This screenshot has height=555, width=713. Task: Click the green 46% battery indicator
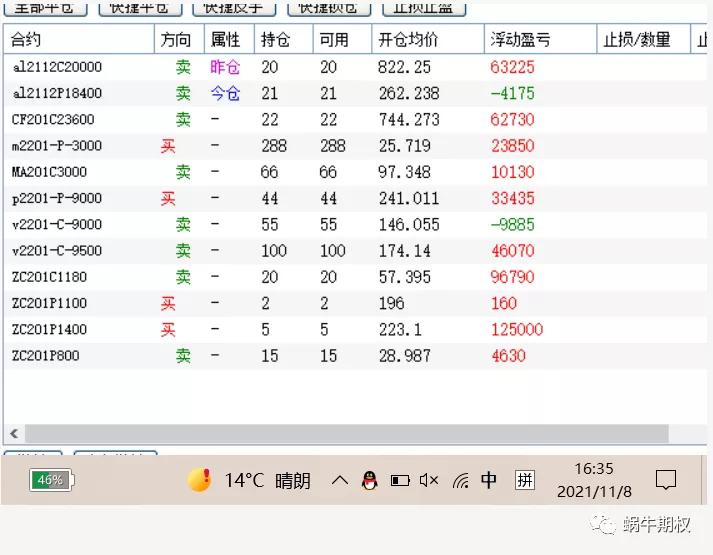pos(52,480)
